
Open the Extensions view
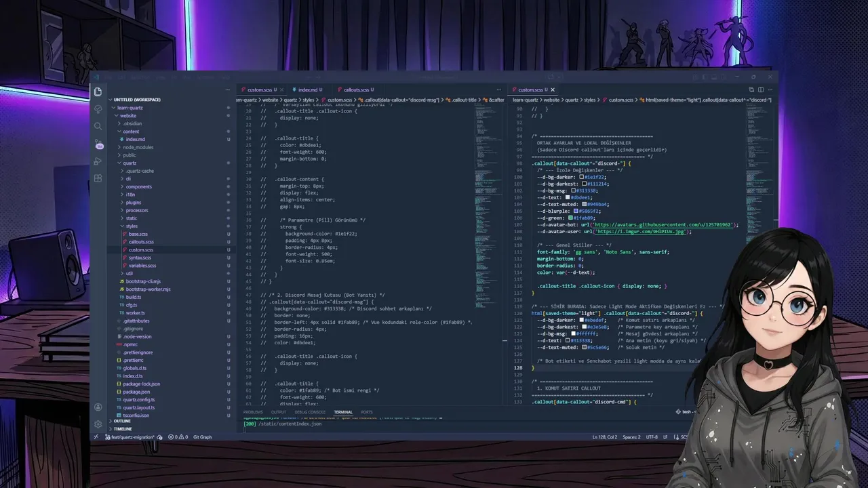(98, 178)
